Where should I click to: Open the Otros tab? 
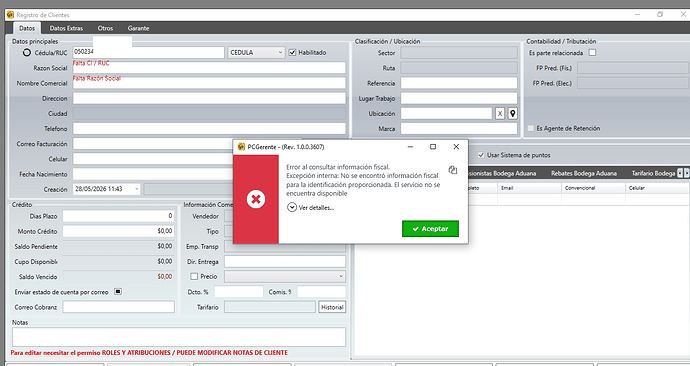[105, 28]
